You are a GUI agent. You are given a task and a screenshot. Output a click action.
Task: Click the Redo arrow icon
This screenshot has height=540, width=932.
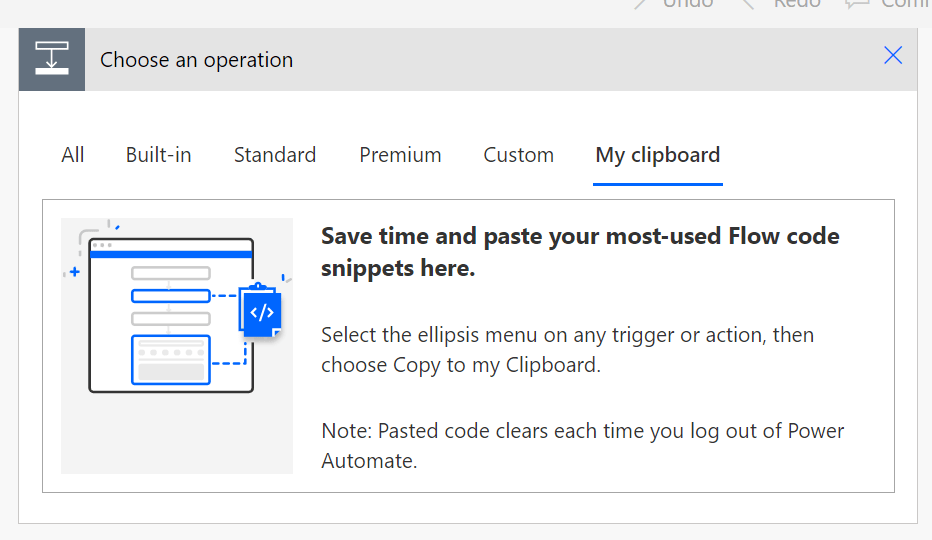click(x=747, y=4)
